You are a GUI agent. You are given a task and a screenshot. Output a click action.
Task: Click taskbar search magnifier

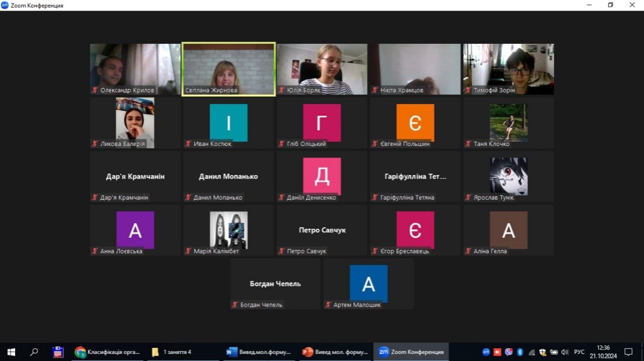(x=34, y=352)
